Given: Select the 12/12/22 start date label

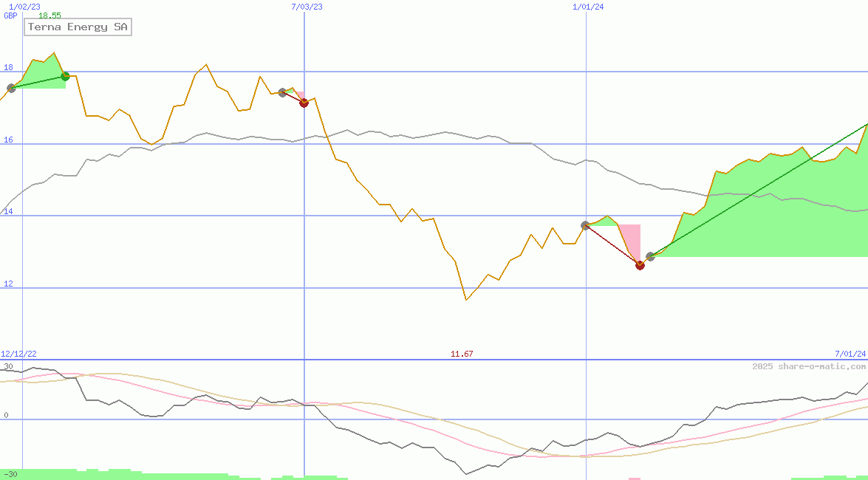Looking at the screenshot, I should pyautogui.click(x=18, y=354).
